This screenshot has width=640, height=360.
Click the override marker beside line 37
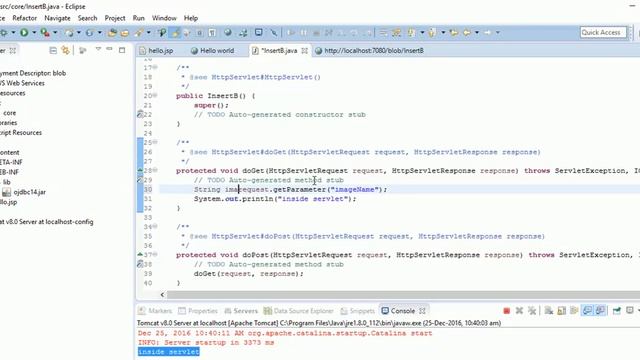[140, 254]
